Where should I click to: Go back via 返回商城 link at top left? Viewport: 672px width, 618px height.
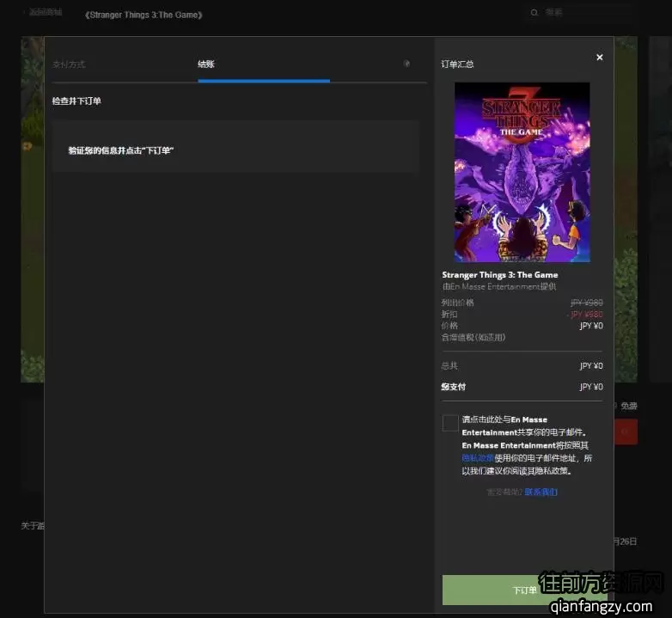point(45,12)
